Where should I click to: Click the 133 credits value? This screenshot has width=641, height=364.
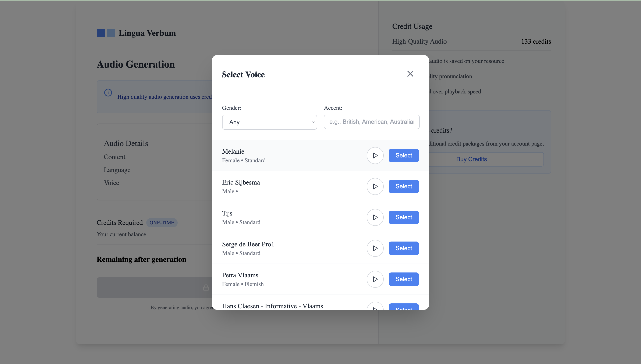point(536,42)
